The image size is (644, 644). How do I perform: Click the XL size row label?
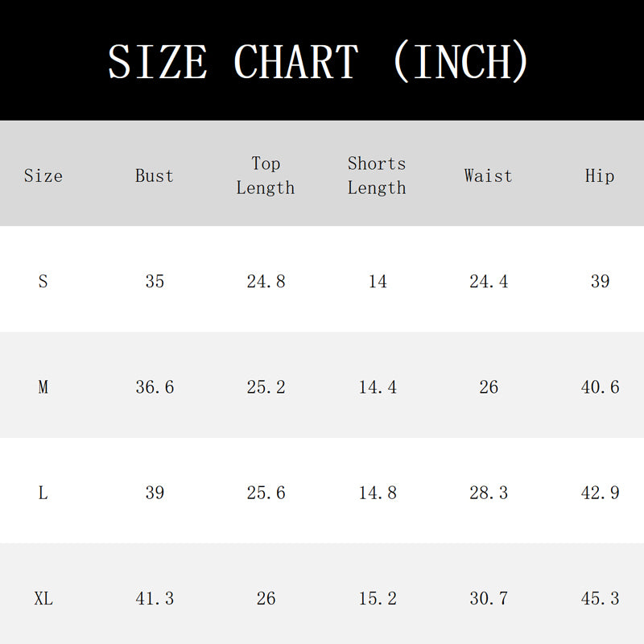pos(43,599)
